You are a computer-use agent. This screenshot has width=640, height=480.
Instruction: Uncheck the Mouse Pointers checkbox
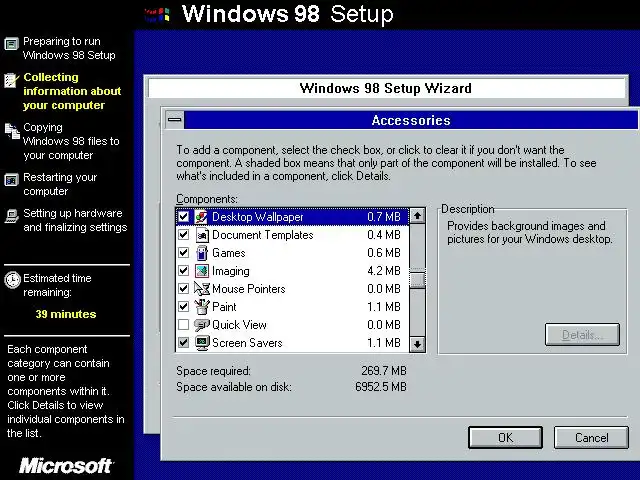(184, 289)
